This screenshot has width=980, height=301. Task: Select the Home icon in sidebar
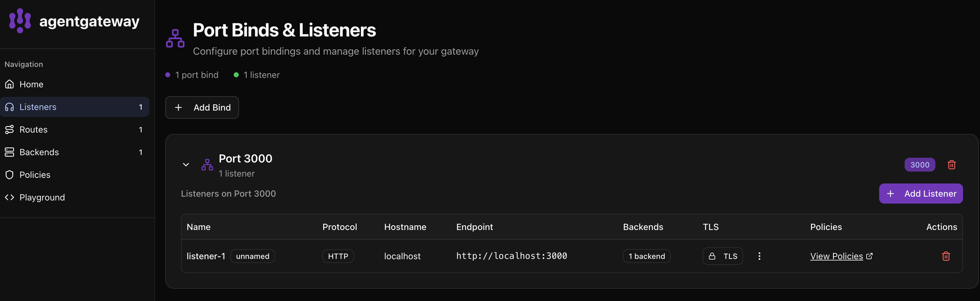click(x=9, y=84)
